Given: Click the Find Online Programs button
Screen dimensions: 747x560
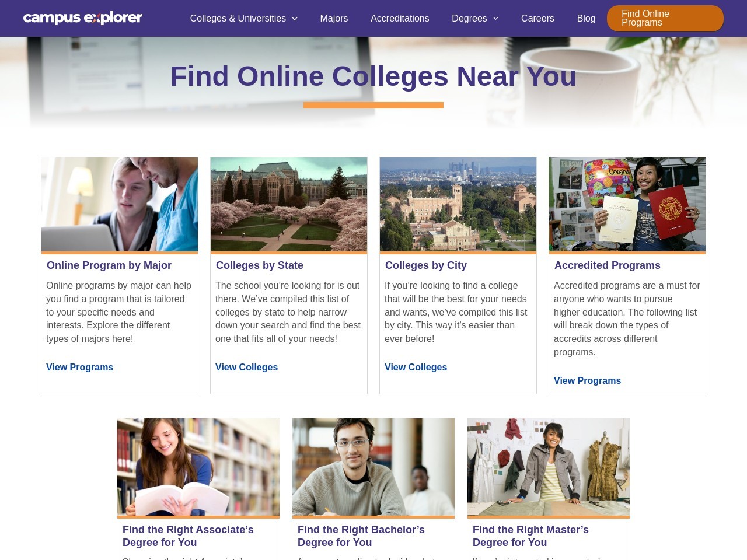Looking at the screenshot, I should pos(665,18).
